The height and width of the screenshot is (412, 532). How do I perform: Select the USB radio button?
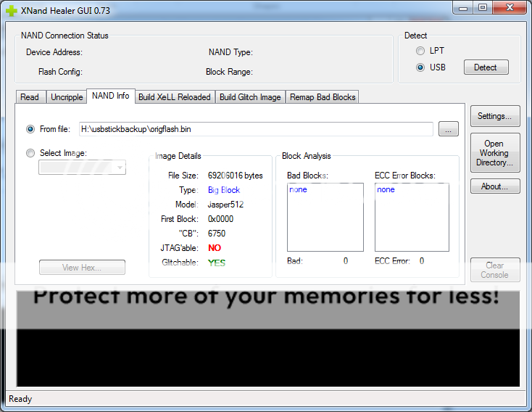420,67
